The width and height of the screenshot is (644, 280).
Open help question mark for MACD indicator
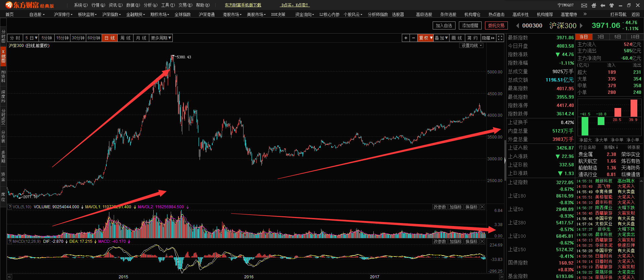[10, 241]
